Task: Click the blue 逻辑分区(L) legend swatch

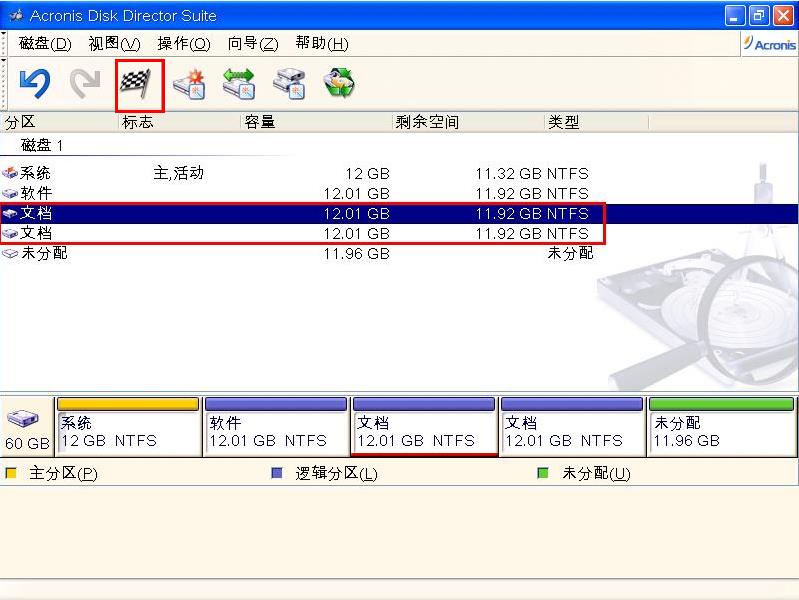Action: click(x=277, y=474)
